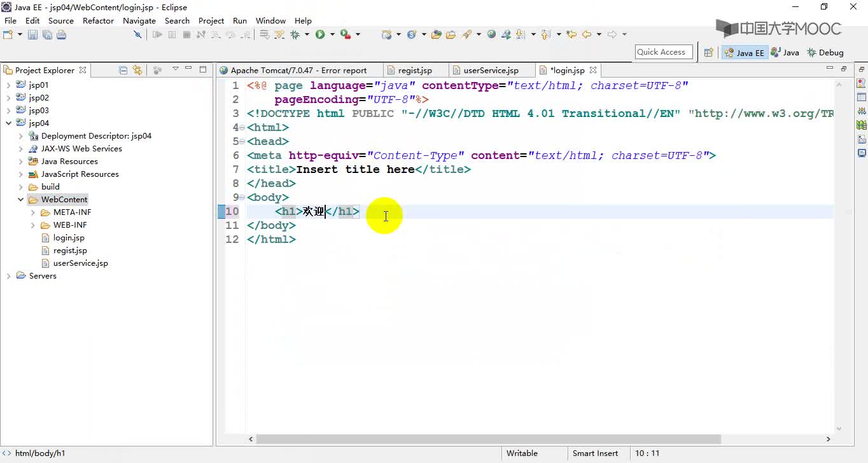Run the program with green play icon
The height and width of the screenshot is (463, 868).
(320, 34)
